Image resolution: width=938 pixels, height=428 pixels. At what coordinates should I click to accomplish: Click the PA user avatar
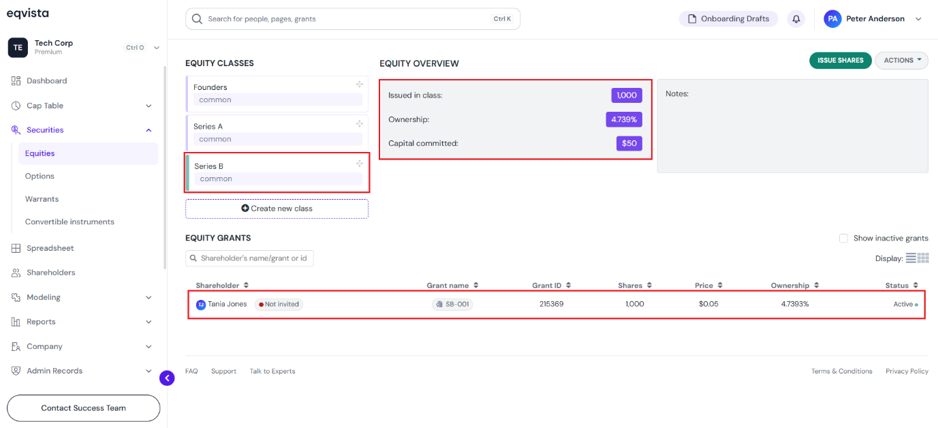coord(832,19)
